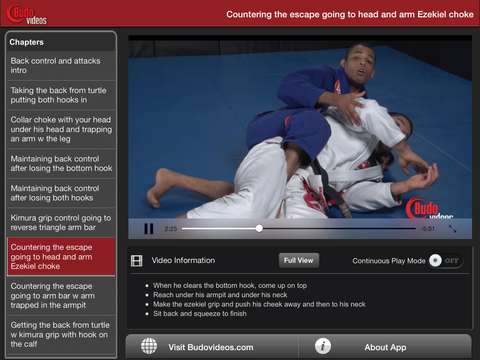480x360 pixels.
Task: Expand the video using the fullscreen arrows icon
Action: tap(452, 229)
